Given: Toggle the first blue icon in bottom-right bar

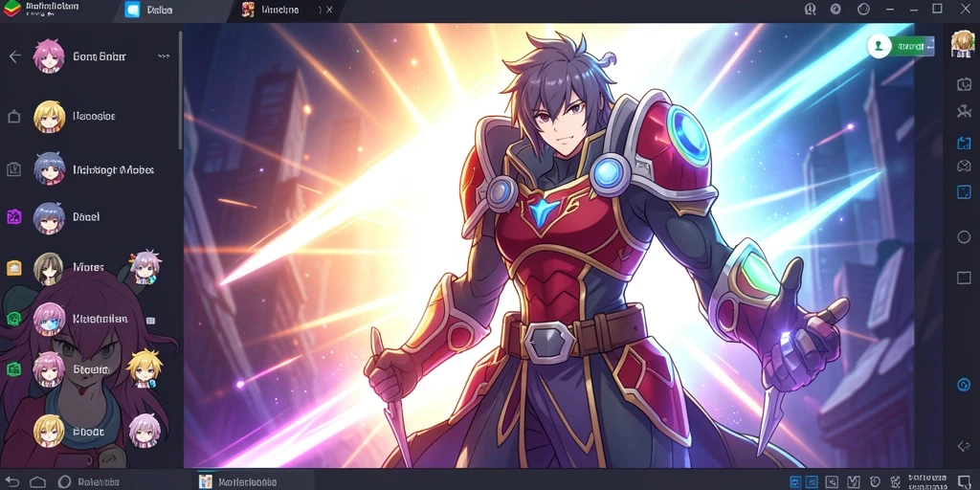Looking at the screenshot, I should pyautogui.click(x=795, y=482).
